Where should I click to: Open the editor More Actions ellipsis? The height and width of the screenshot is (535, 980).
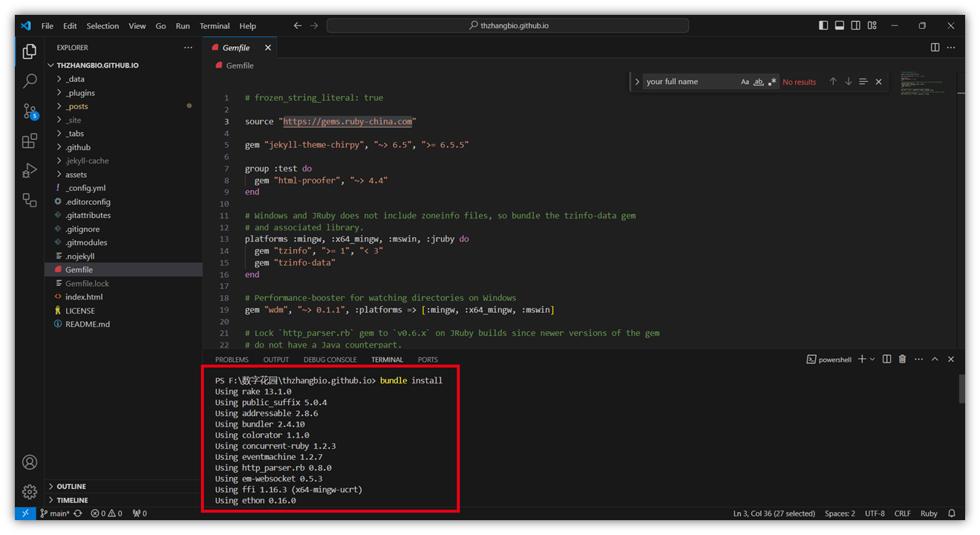click(951, 48)
